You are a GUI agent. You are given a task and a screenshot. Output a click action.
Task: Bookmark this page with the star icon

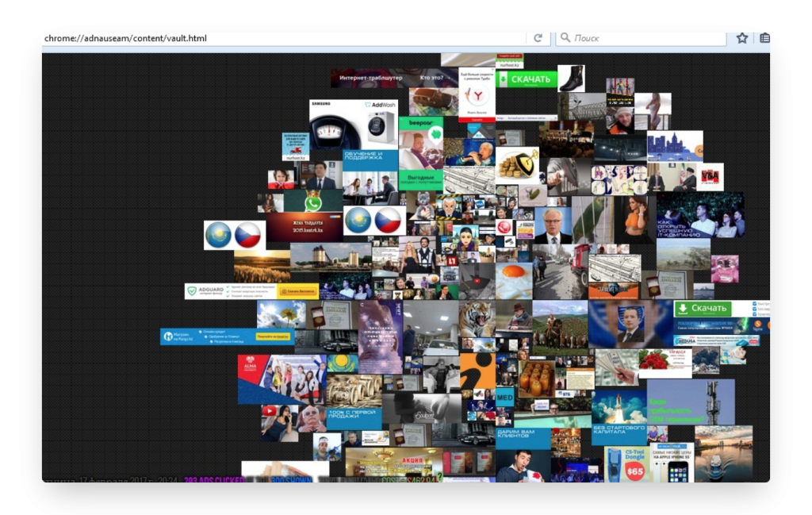coord(742,38)
